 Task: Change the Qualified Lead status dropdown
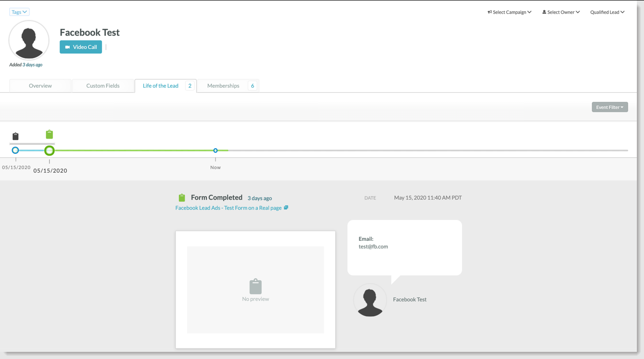(x=607, y=12)
